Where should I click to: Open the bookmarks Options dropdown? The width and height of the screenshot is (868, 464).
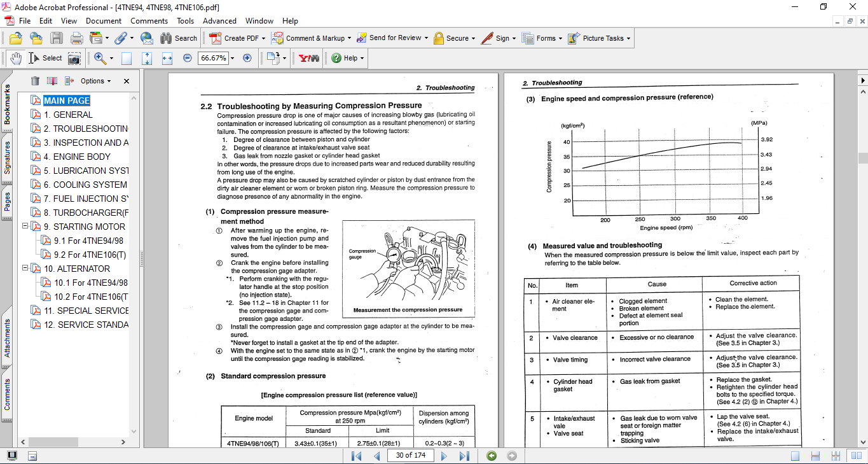[x=95, y=81]
